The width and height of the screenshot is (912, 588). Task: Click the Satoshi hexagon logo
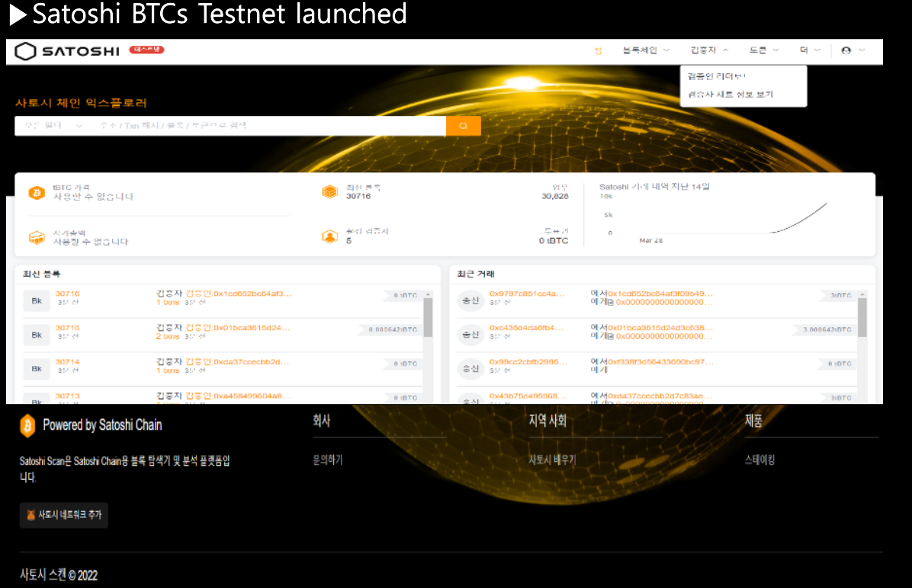pos(25,51)
